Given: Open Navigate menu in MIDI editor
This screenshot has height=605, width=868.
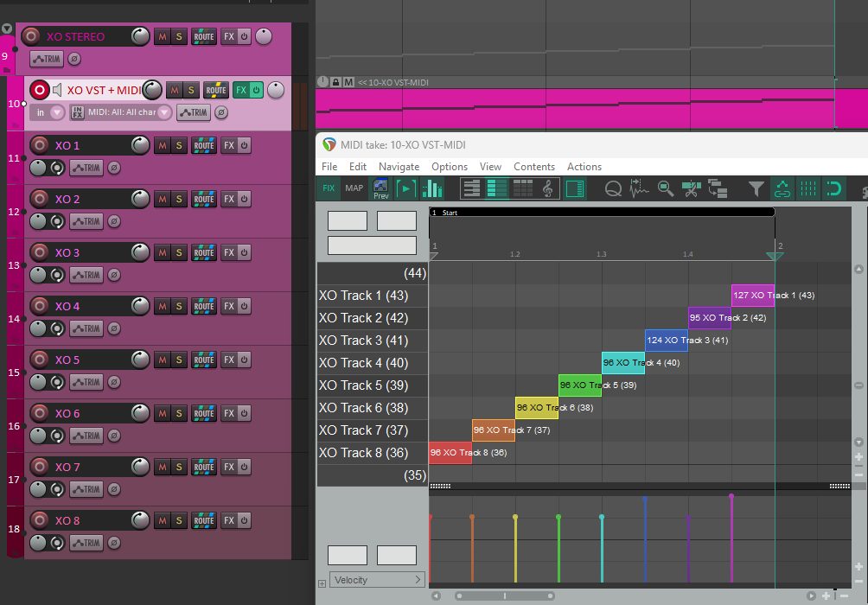Looking at the screenshot, I should pos(399,167).
